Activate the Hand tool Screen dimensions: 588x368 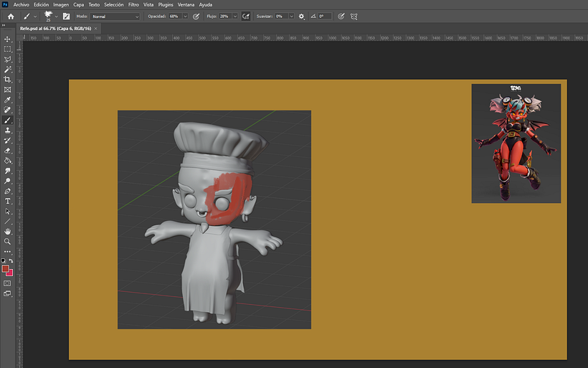[x=8, y=232]
